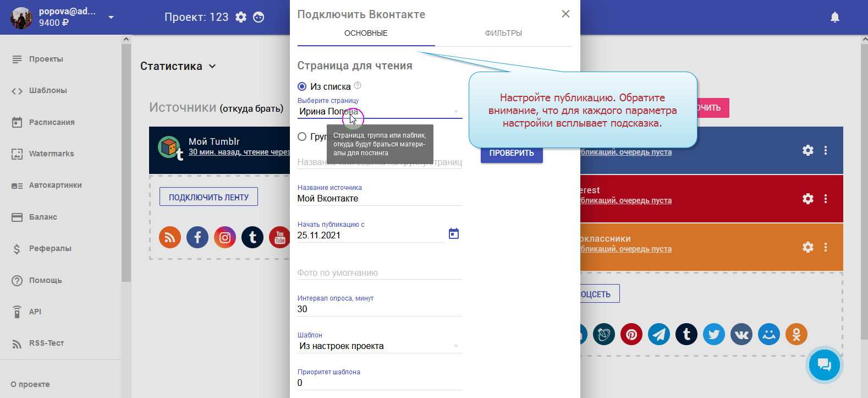The height and width of the screenshot is (398, 868).
Task: Select the 'Из списка' radio option
Action: pos(302,86)
